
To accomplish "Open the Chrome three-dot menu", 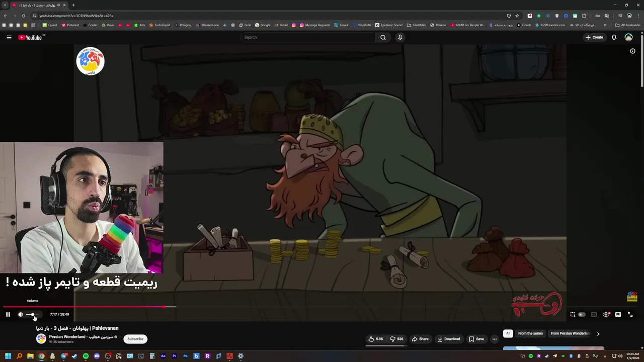I will [x=638, y=16].
